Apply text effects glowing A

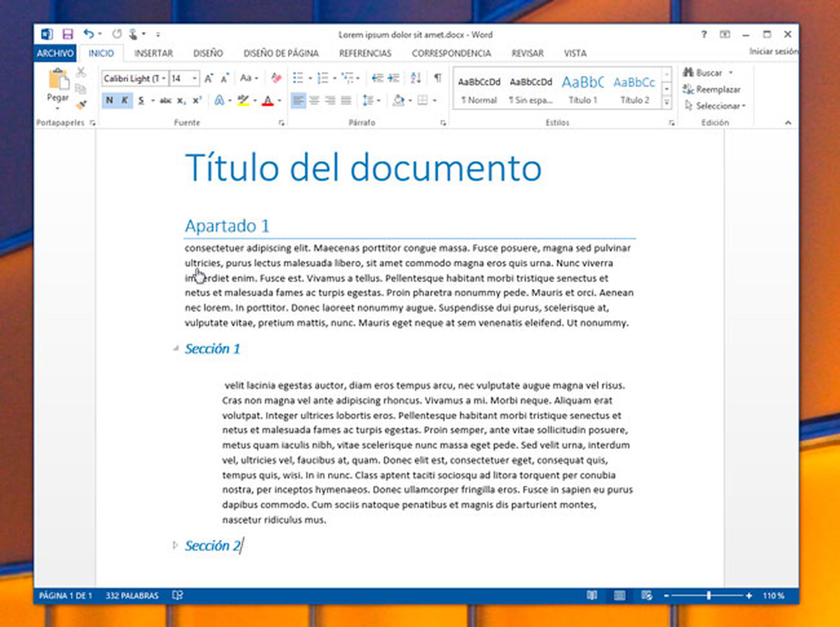pos(219,100)
